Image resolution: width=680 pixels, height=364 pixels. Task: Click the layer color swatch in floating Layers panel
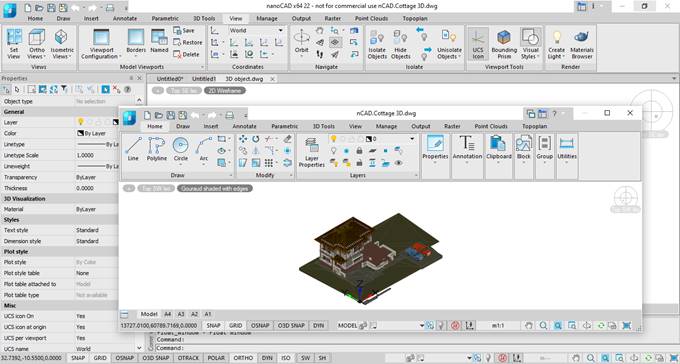368,139
